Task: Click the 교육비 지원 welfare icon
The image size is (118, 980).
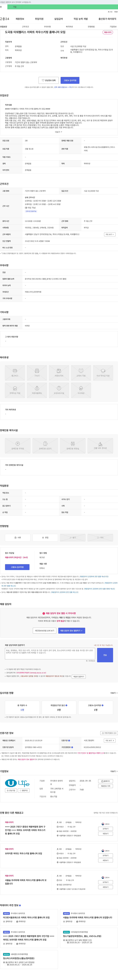Action: point(81,373)
